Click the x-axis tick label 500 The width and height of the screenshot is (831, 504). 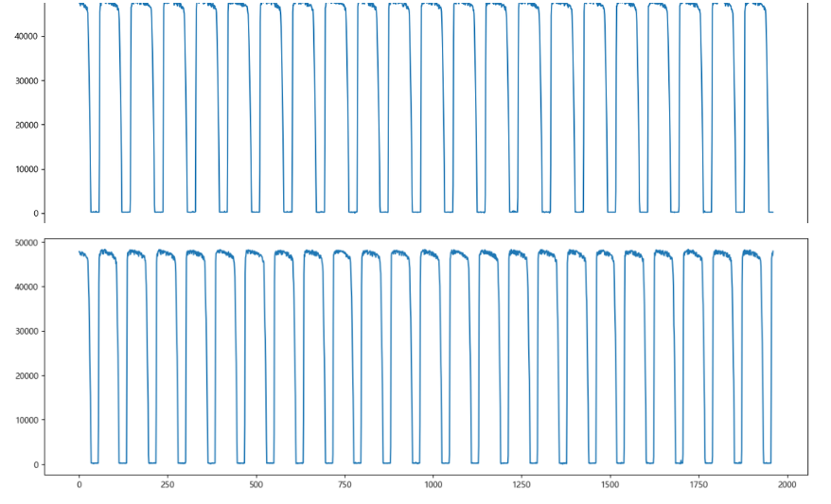tap(256, 484)
